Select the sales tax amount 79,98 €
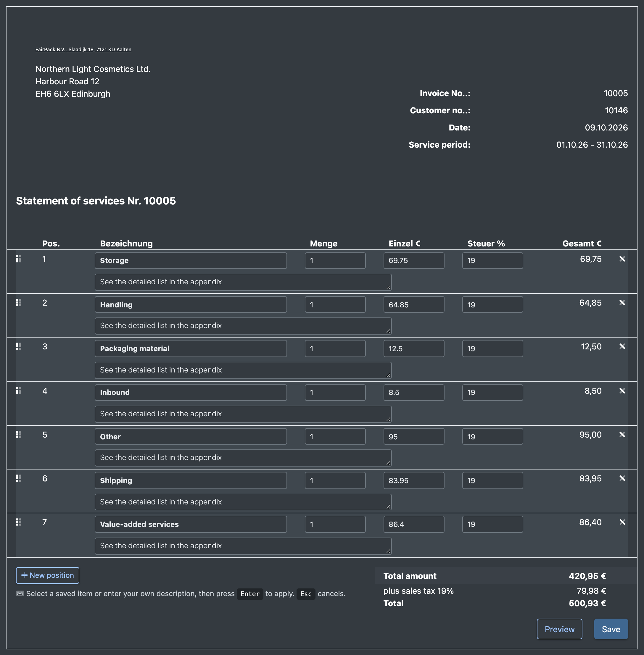644x655 pixels. [x=591, y=591]
